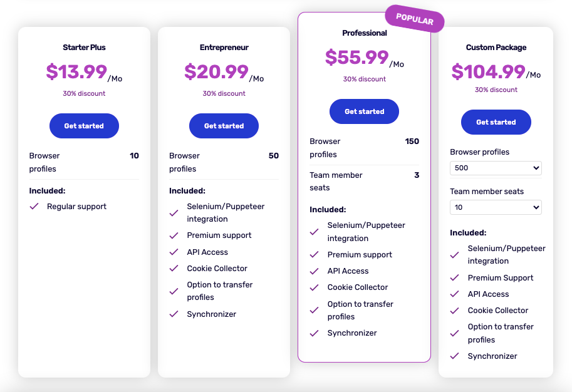Open the Browser profiles dropdown showing 500
This screenshot has width=572, height=392.
[496, 168]
